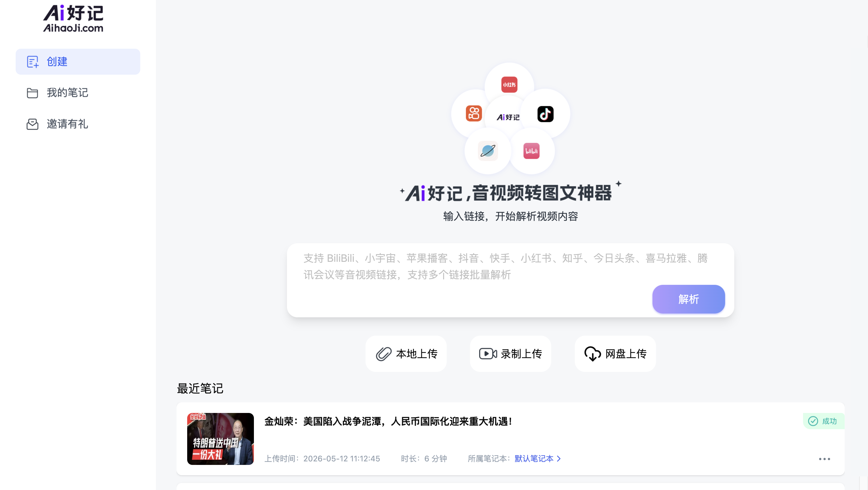Click the 本地上传 button
868x490 pixels.
click(406, 354)
